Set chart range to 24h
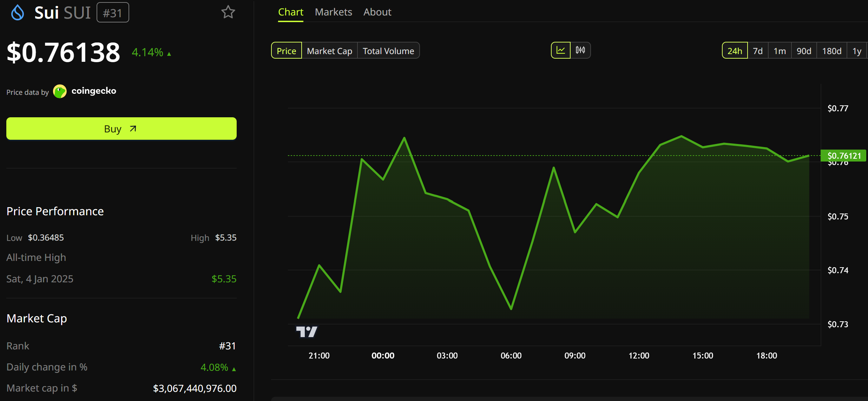Viewport: 868px width, 401px height. (735, 51)
